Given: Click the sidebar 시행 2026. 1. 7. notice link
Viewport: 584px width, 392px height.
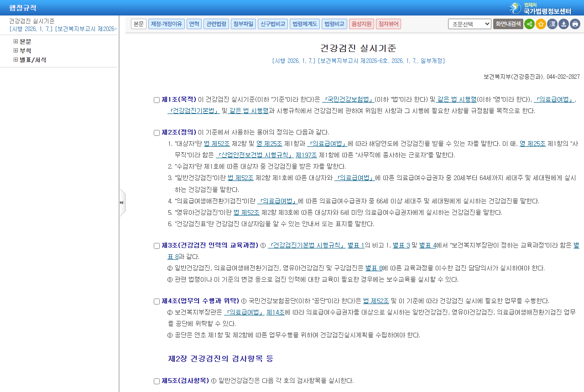Looking at the screenshot, I should 63,29.
